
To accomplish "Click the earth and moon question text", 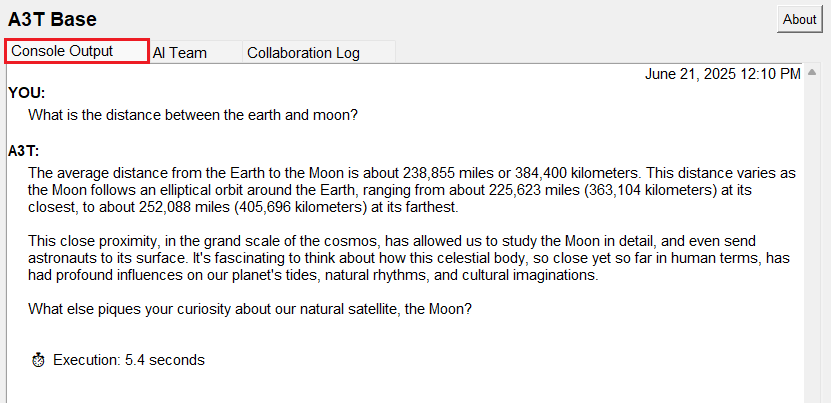I will 193,115.
